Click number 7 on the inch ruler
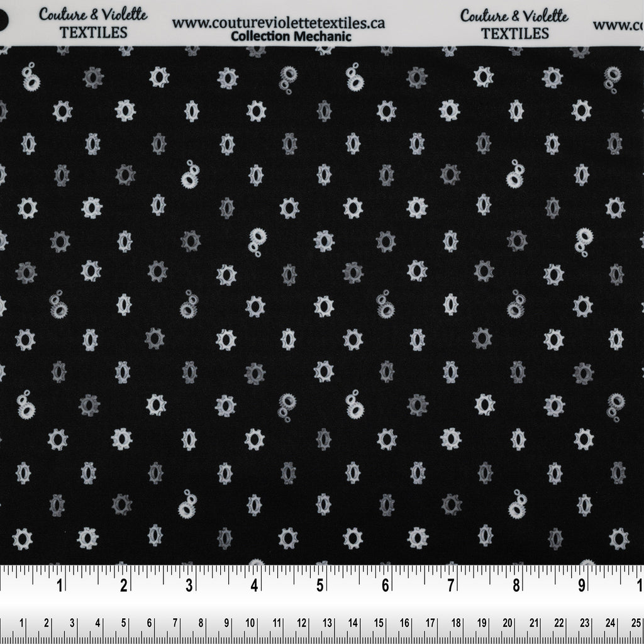This screenshot has width=644, height=644. 450,587
